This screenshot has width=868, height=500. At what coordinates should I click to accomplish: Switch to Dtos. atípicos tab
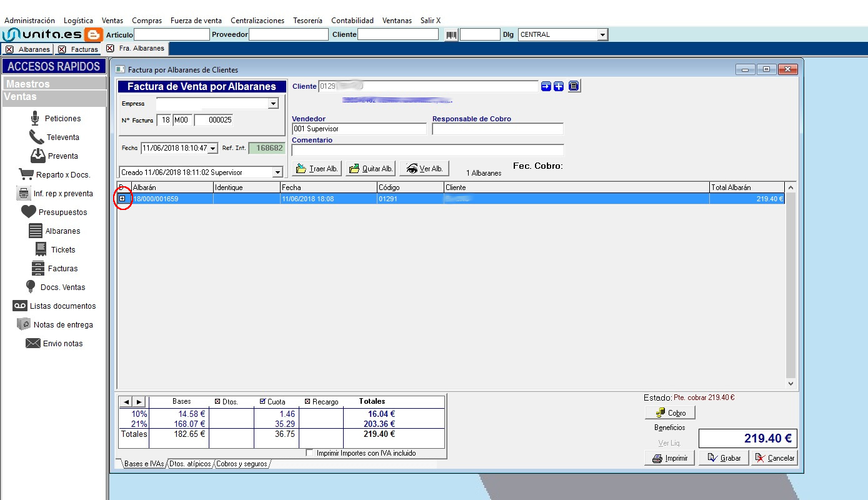pyautogui.click(x=190, y=464)
